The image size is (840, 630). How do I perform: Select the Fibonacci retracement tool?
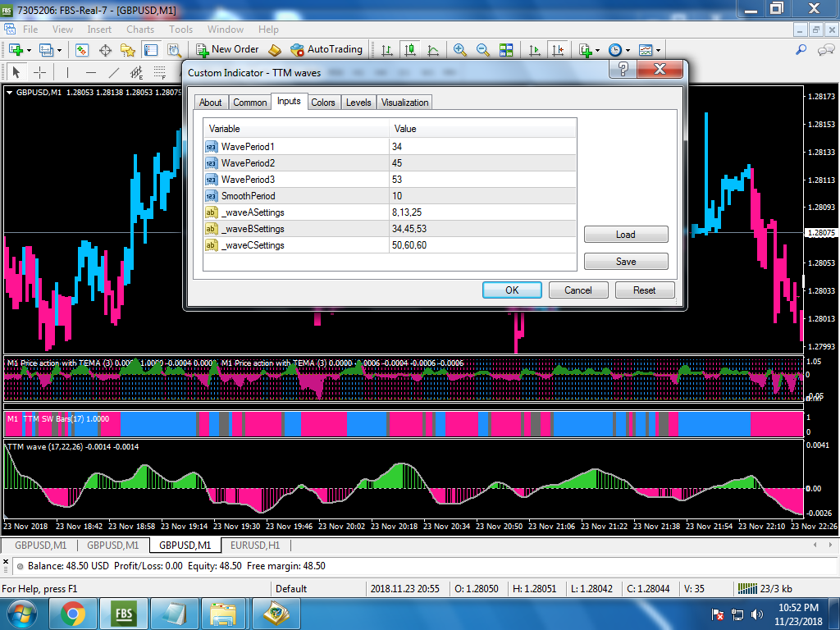pyautogui.click(x=160, y=72)
